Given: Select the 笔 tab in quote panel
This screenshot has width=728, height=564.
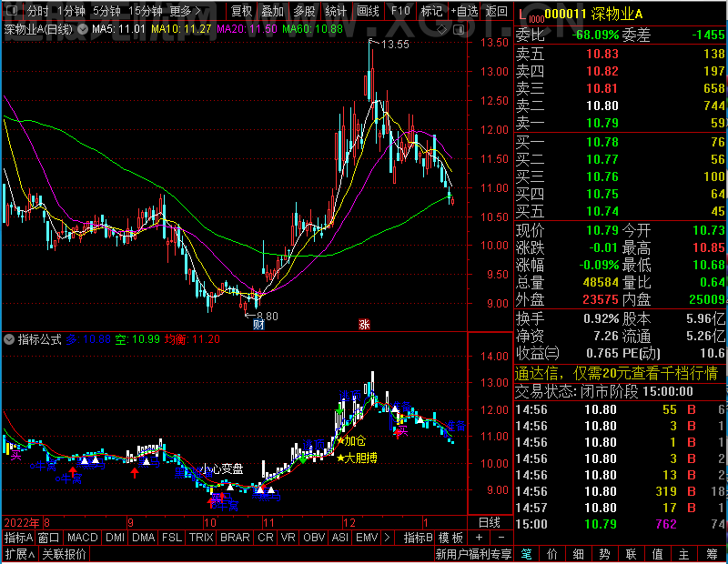Looking at the screenshot, I should tap(526, 554).
